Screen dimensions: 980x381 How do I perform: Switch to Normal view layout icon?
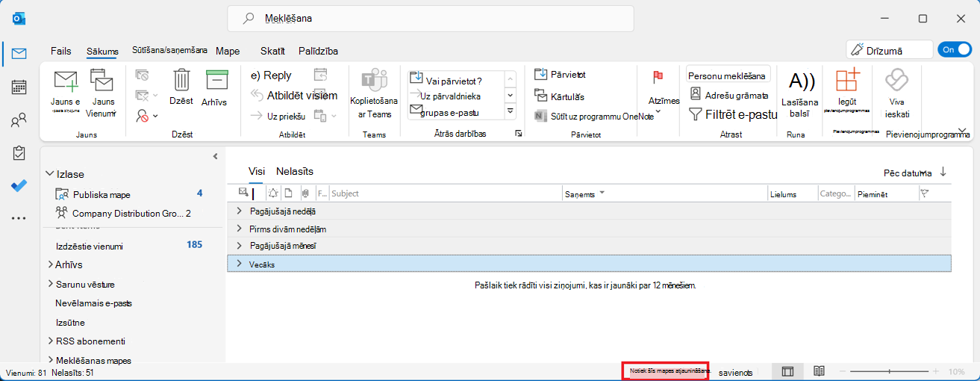click(x=787, y=371)
